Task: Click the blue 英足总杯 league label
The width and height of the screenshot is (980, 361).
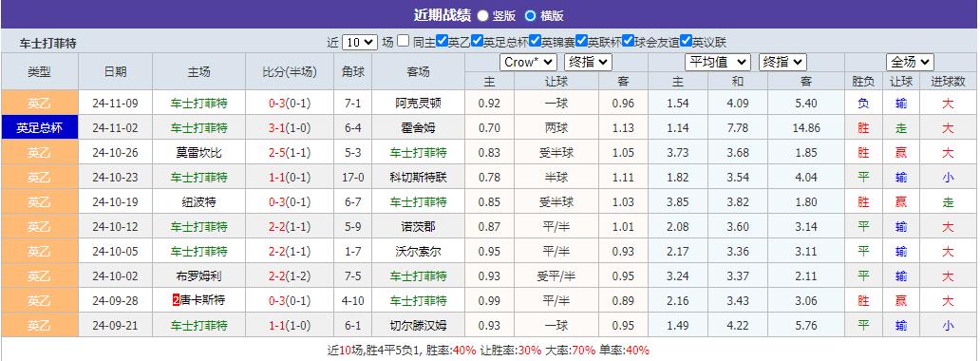Action: 39,128
